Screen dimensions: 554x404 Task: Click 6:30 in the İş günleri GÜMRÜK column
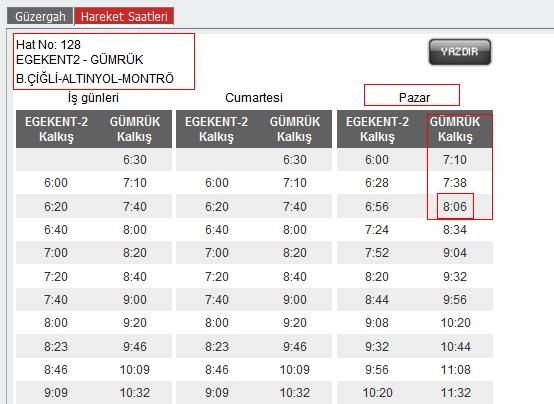tap(135, 160)
